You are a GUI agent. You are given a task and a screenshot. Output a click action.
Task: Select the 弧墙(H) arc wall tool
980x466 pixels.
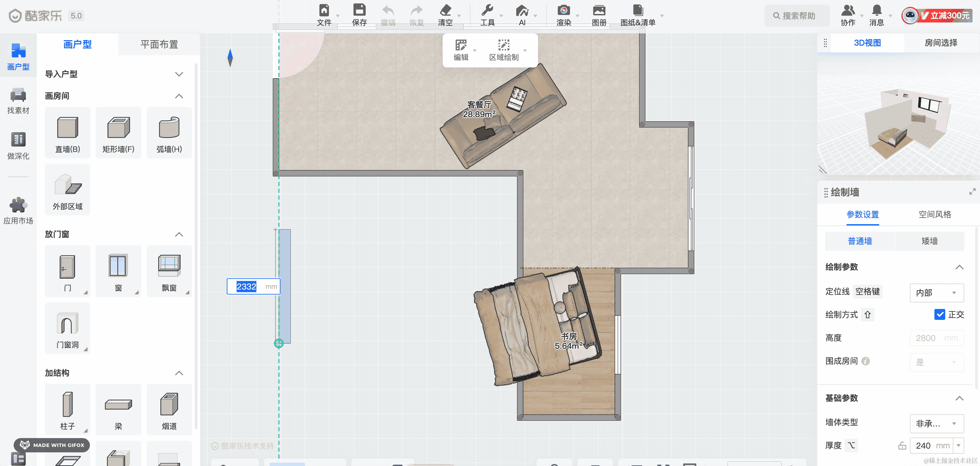tap(169, 133)
